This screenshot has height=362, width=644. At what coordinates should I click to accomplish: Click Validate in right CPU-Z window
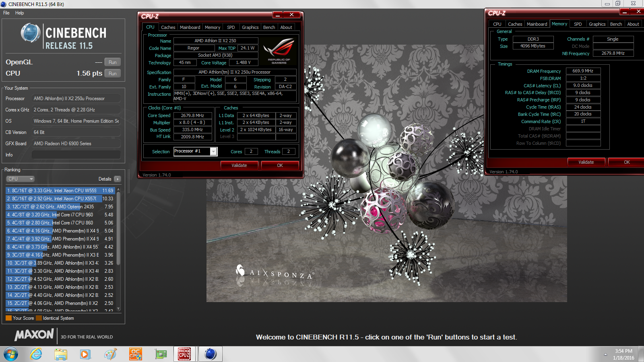pos(586,162)
